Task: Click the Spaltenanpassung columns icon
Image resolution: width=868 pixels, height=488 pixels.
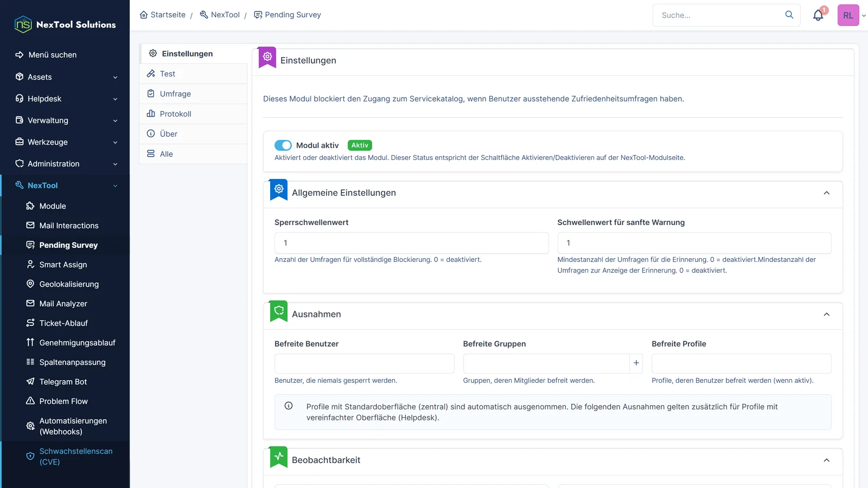Action: [30, 362]
